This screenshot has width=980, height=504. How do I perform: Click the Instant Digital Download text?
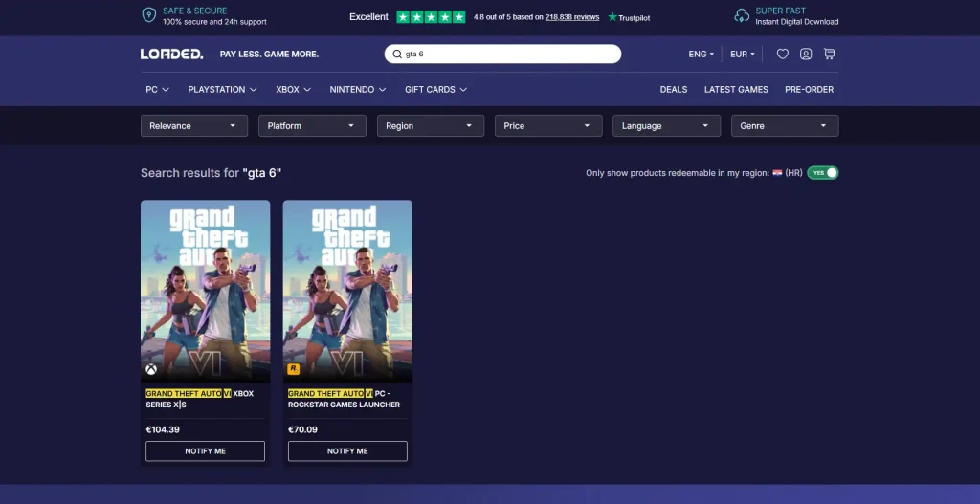point(797,22)
